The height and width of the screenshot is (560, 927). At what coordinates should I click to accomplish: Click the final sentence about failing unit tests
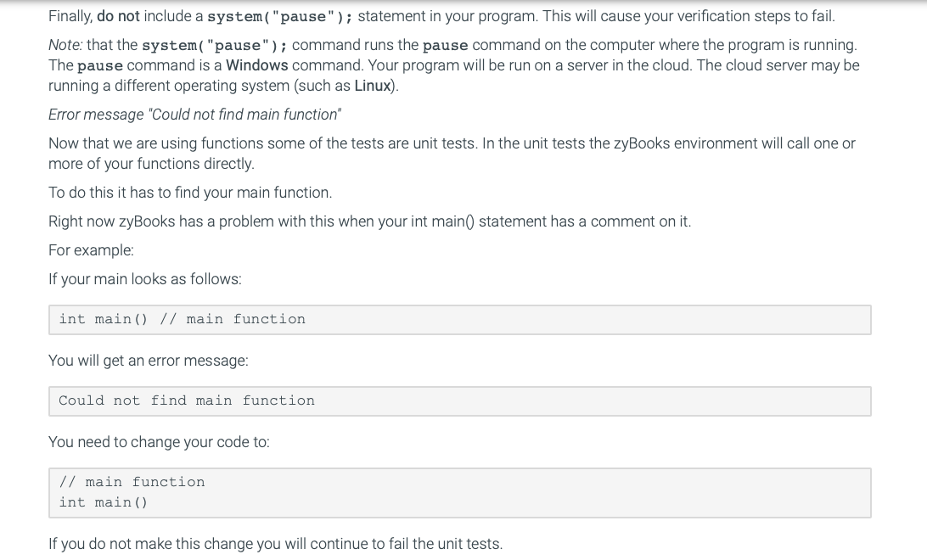pyautogui.click(x=275, y=544)
